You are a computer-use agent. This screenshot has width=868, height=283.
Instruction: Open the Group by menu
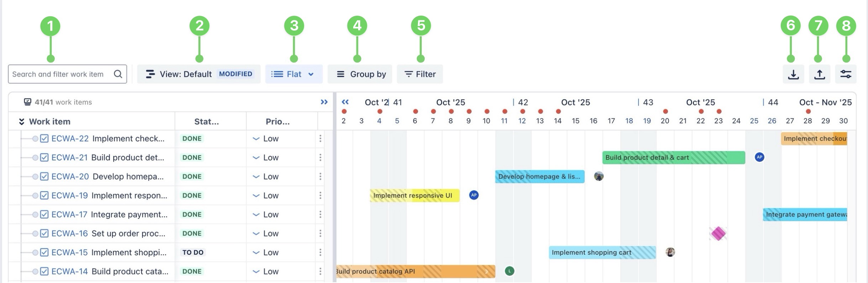click(360, 74)
